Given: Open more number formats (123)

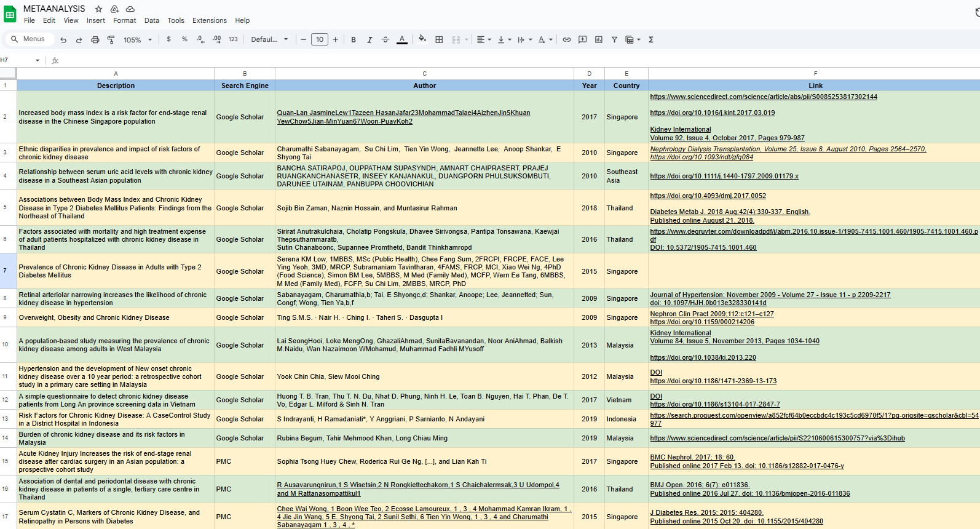Looking at the screenshot, I should tap(233, 39).
